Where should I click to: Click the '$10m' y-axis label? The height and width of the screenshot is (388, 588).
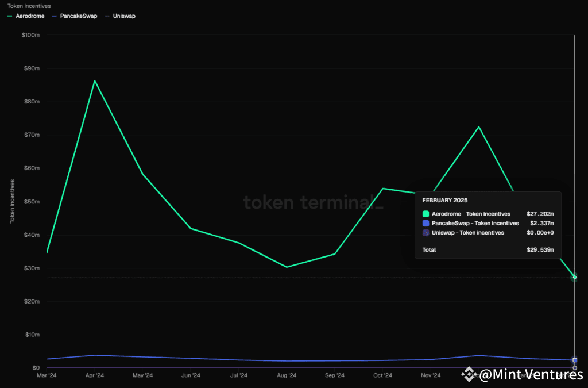32,335
